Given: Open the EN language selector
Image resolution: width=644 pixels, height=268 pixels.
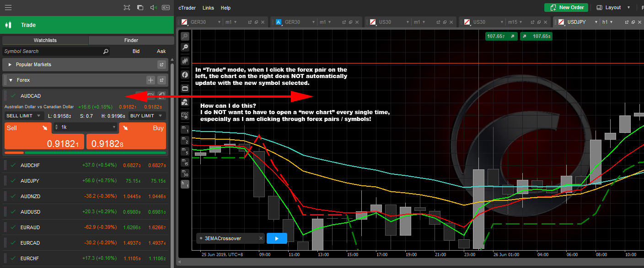Looking at the screenshot, I should [166, 8].
